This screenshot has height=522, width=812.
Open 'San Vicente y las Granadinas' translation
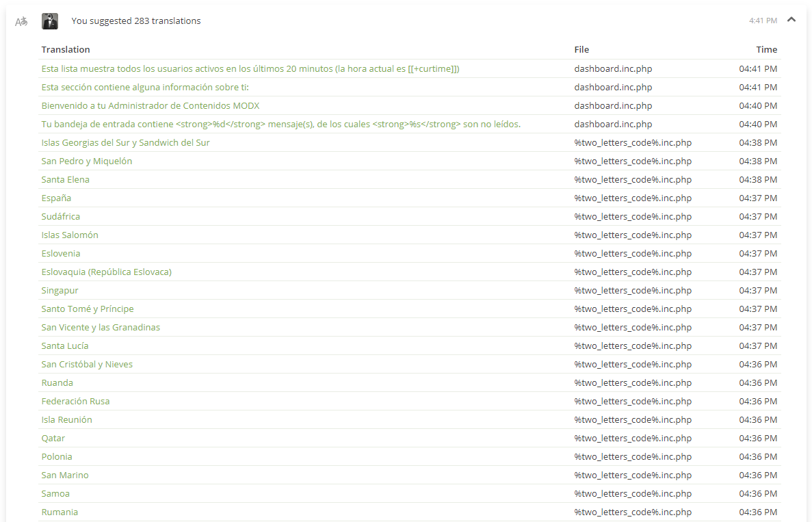pyautogui.click(x=101, y=327)
